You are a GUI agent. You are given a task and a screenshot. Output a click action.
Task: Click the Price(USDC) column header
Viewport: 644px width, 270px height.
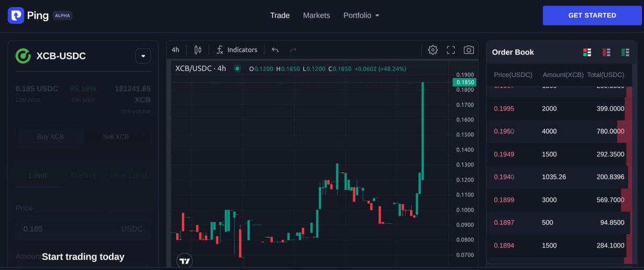[513, 74]
